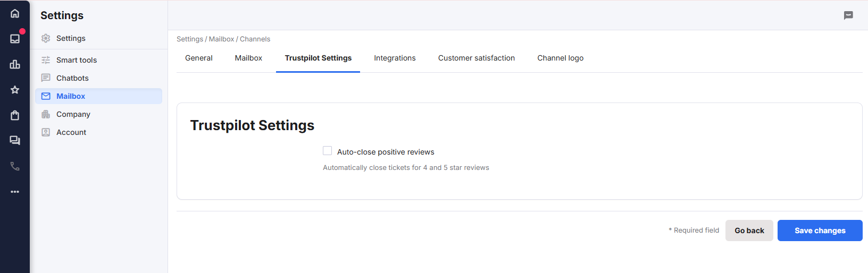
Task: Open the three-dots more menu
Action: 15,192
